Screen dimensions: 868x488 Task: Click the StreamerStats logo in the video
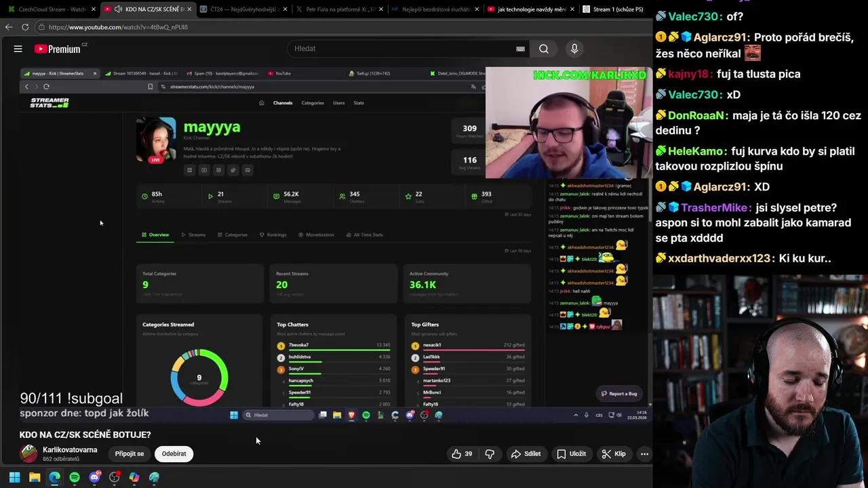point(50,103)
